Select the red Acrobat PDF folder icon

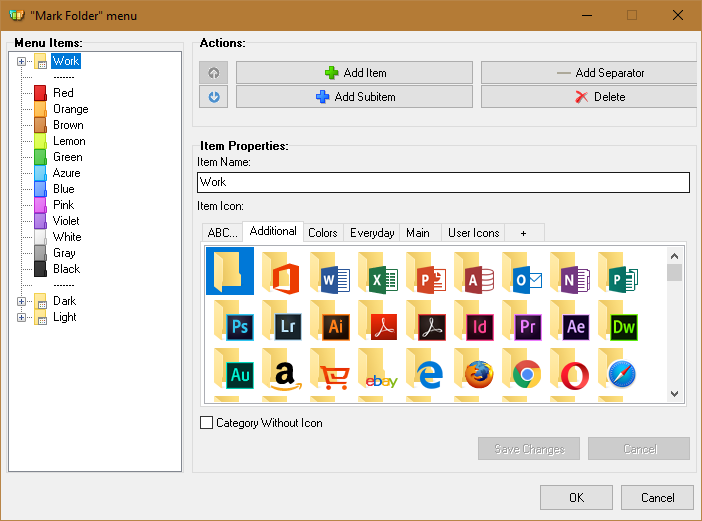pos(378,321)
